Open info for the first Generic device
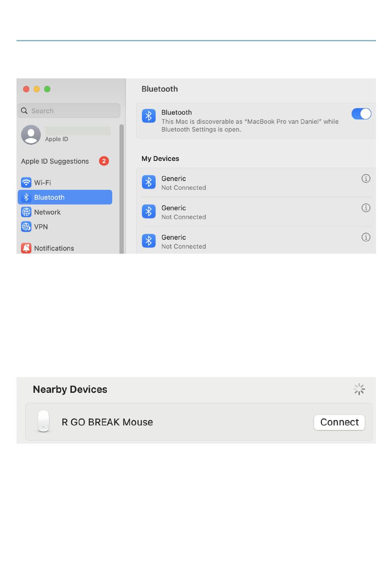Image resolution: width=392 pixels, height=588 pixels. pyautogui.click(x=366, y=178)
